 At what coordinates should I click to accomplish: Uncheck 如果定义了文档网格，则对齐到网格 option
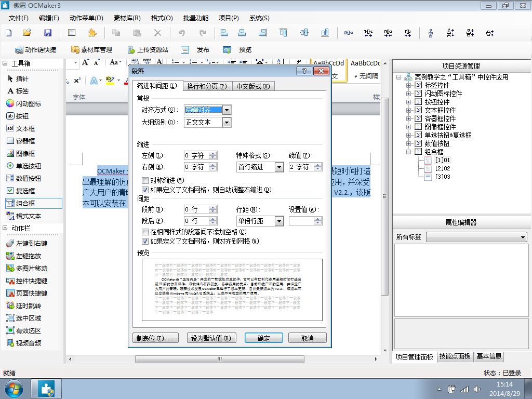[145, 241]
